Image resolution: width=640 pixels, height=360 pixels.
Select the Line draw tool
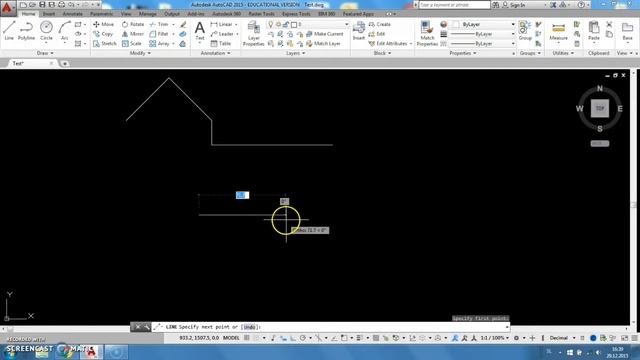9,31
